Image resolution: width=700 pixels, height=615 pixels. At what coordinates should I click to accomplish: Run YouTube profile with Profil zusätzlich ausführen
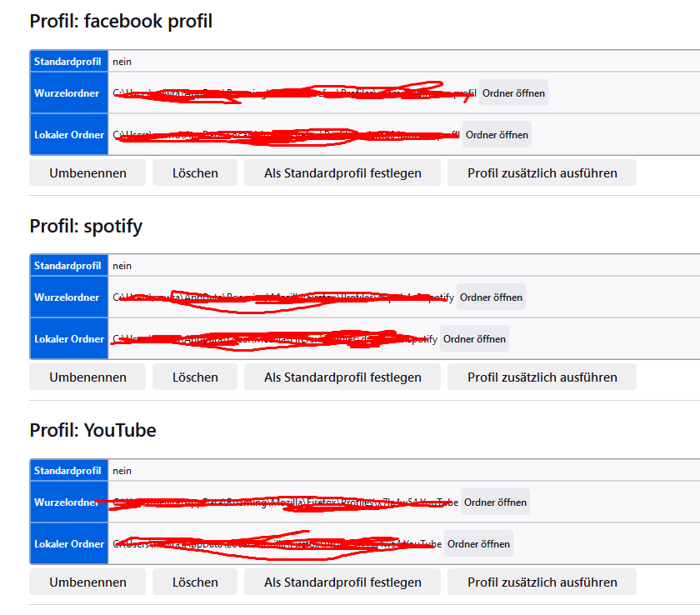(542, 582)
